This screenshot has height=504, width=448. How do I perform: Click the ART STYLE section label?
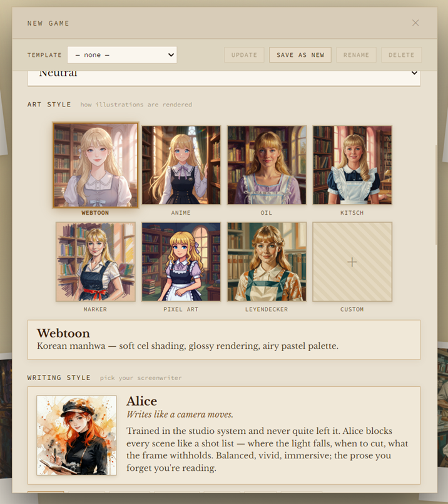[x=49, y=105]
